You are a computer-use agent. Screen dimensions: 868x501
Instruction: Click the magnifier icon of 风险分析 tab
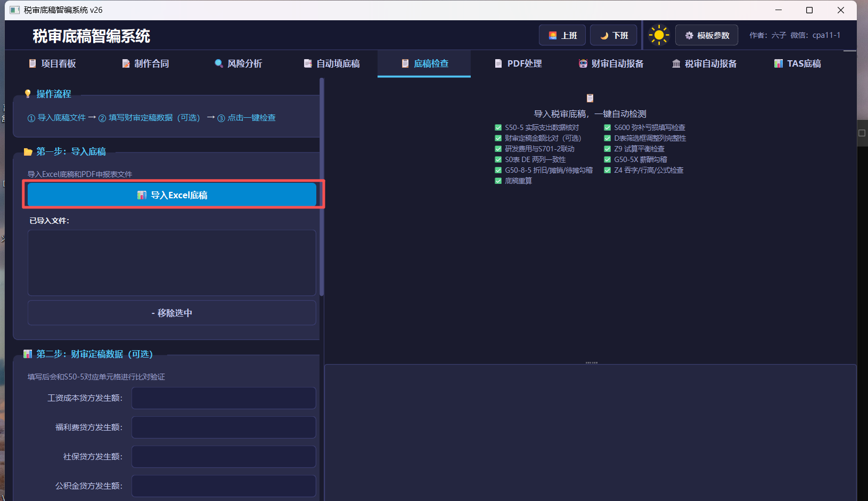tap(219, 63)
